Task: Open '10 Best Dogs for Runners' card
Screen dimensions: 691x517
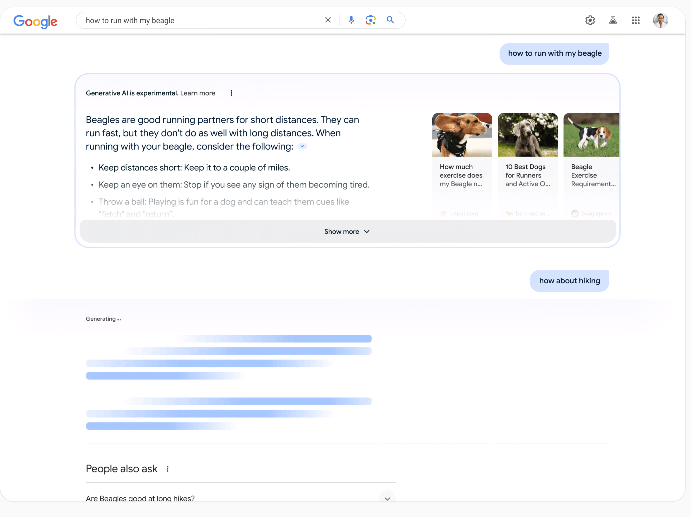Action: (527, 160)
